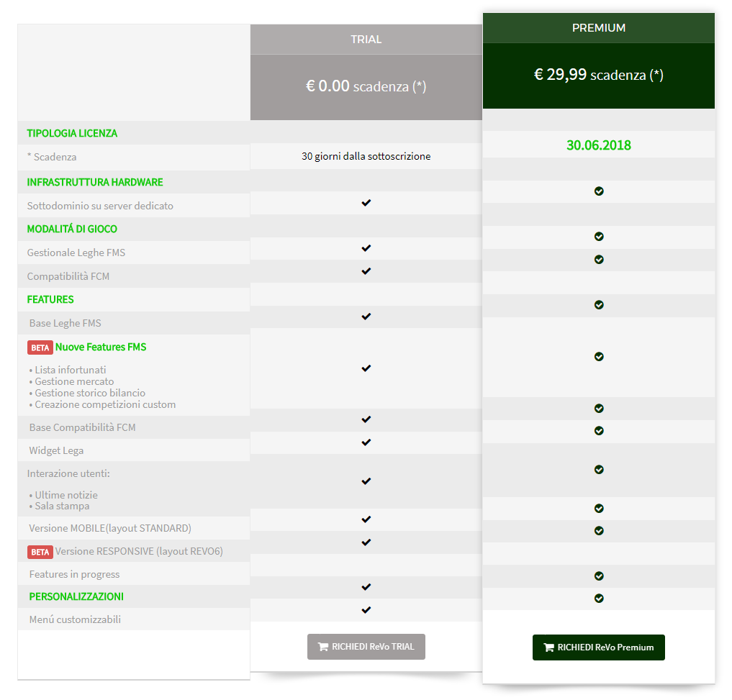Select the PREMIUM plan header
Image resolution: width=732 pixels, height=700 pixels.
(599, 28)
